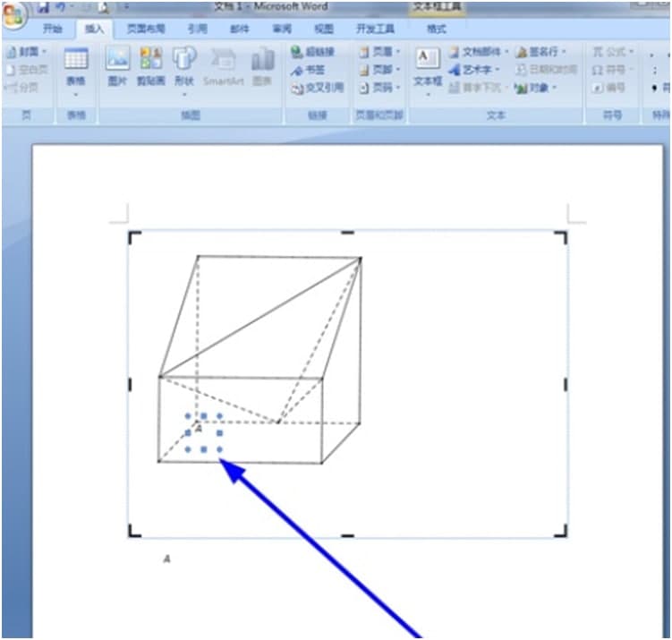672x640 pixels.
Task: Click left-middle handle of the drawing canvas
Action: click(131, 385)
